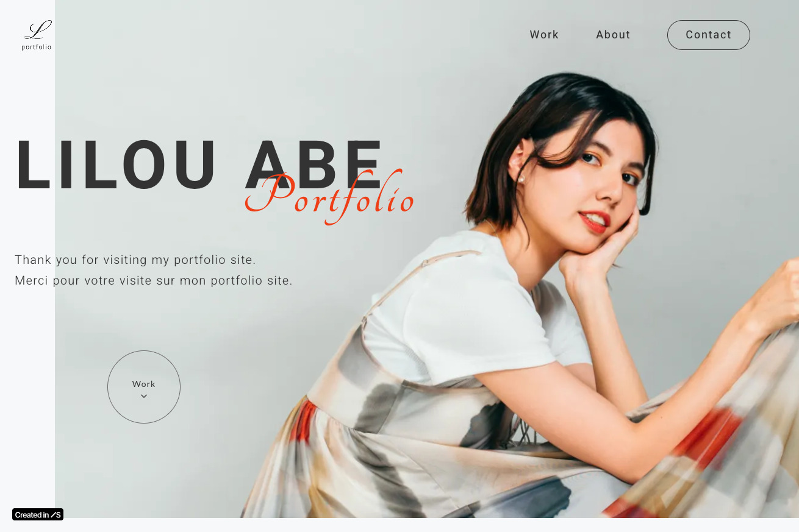Click the Work label inside the circle
The width and height of the screenshot is (799, 532).
pyautogui.click(x=144, y=384)
